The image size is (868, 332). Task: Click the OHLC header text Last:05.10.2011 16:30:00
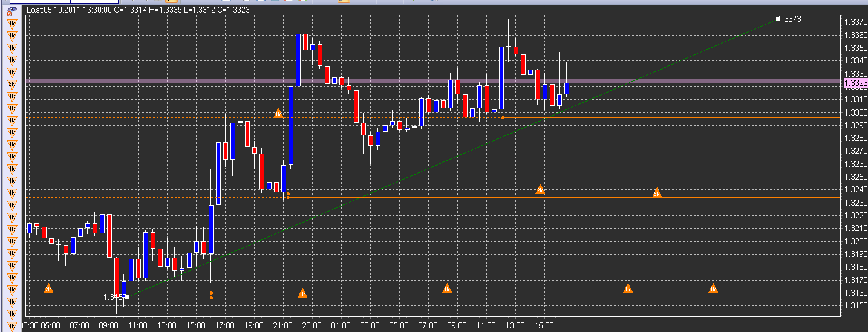pyautogui.click(x=68, y=10)
